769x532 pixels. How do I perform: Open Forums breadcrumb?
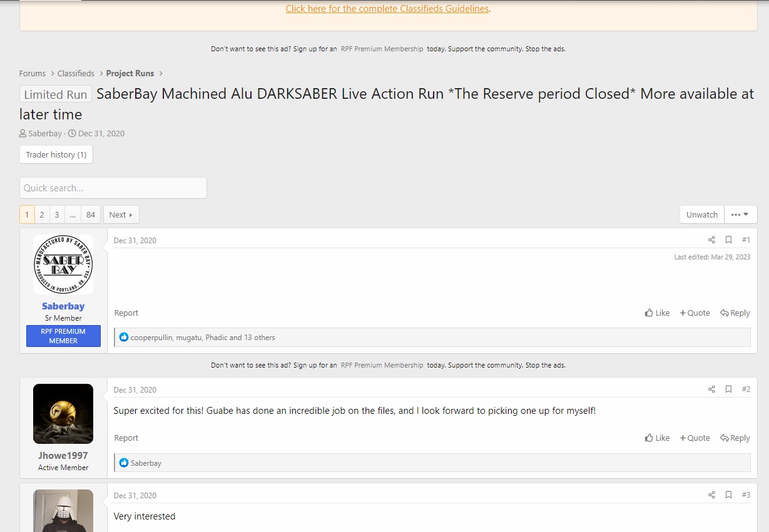33,74
